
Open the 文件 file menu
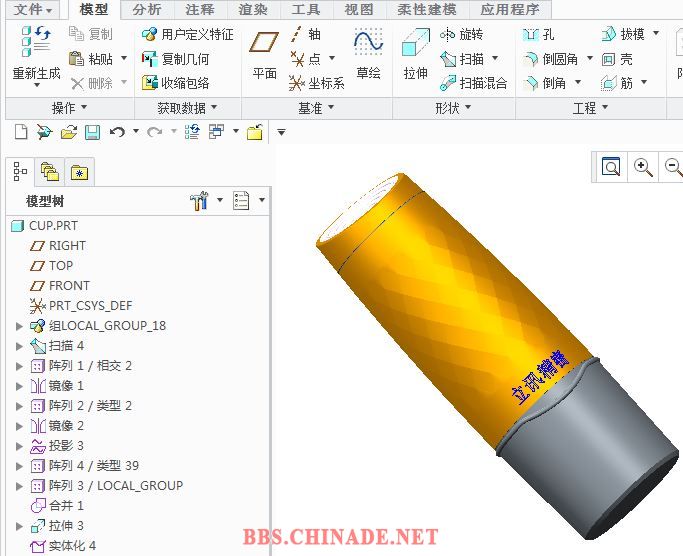tap(33, 9)
